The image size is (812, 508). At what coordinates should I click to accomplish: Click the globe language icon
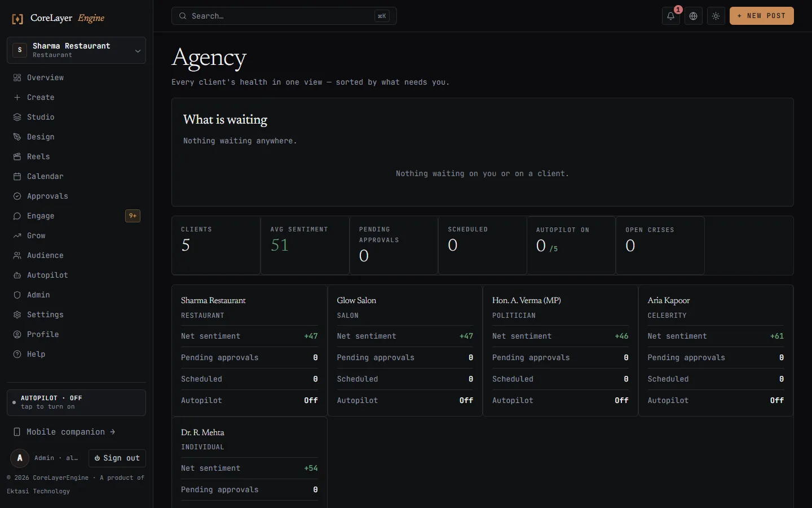(x=693, y=16)
